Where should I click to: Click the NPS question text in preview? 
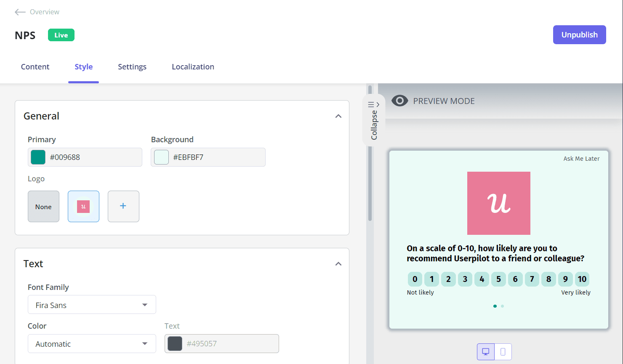coord(495,253)
